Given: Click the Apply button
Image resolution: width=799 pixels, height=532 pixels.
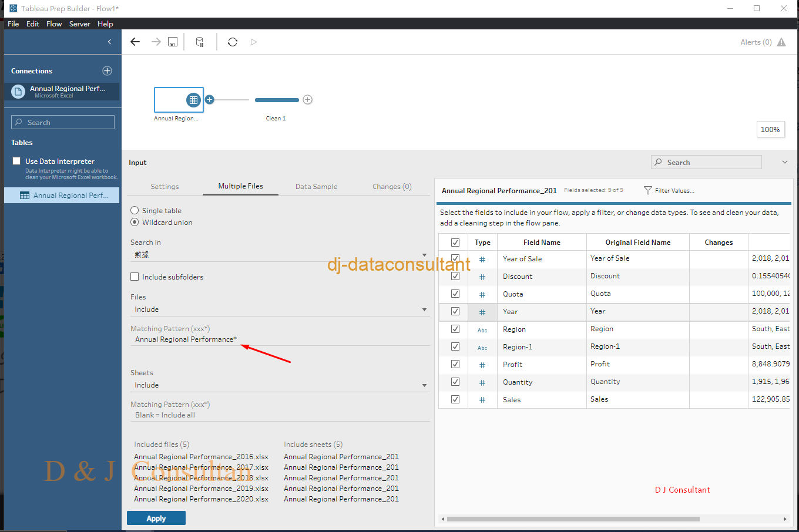Looking at the screenshot, I should point(156,518).
